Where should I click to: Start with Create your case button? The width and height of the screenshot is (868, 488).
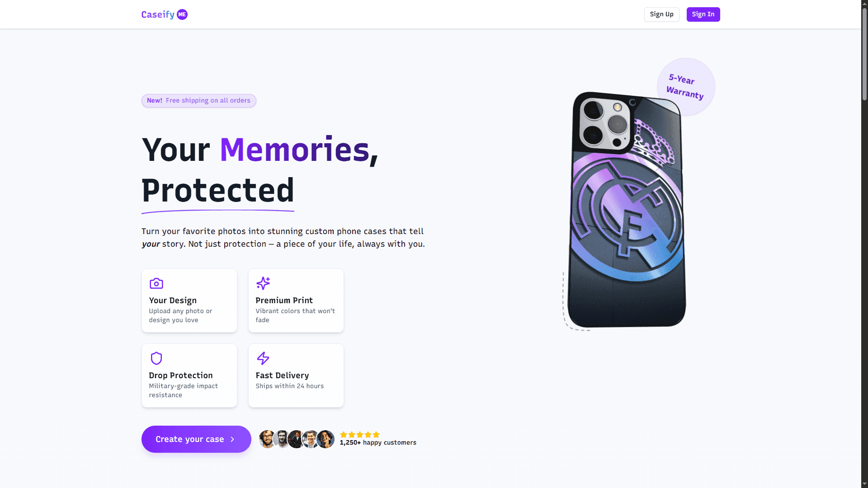coord(196,439)
